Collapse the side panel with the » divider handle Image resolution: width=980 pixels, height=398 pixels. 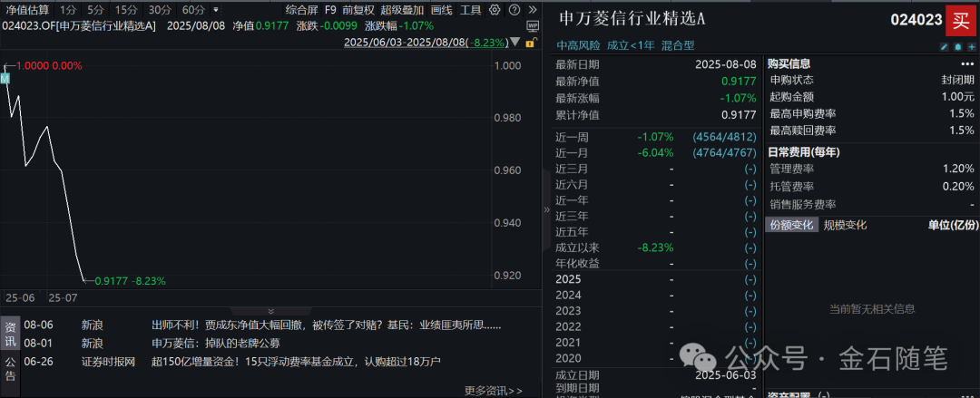[x=547, y=210]
